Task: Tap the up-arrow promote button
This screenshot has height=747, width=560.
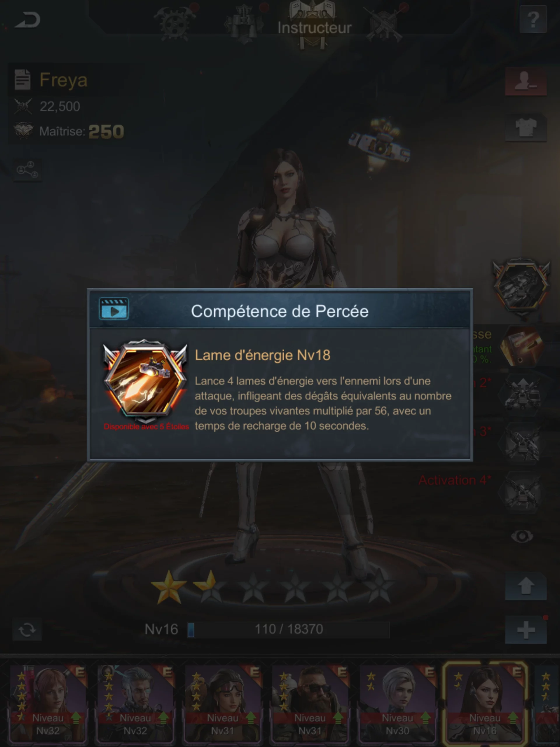Action: [526, 586]
